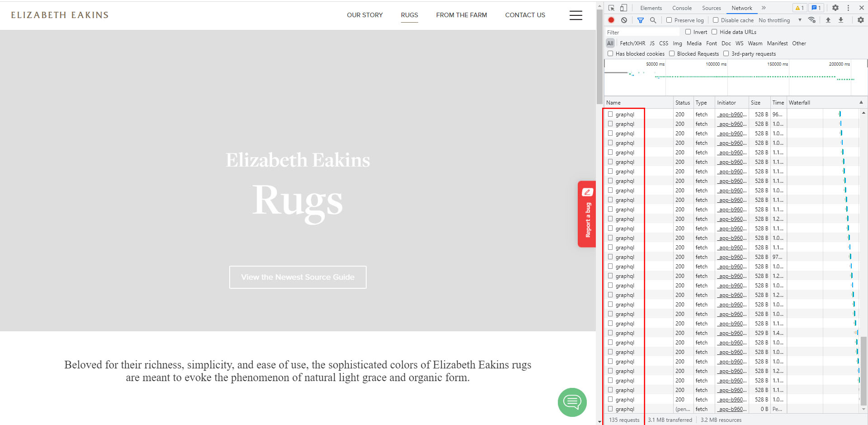Toggle Waterfall column sort arrow
The image size is (868, 425).
coord(861,102)
